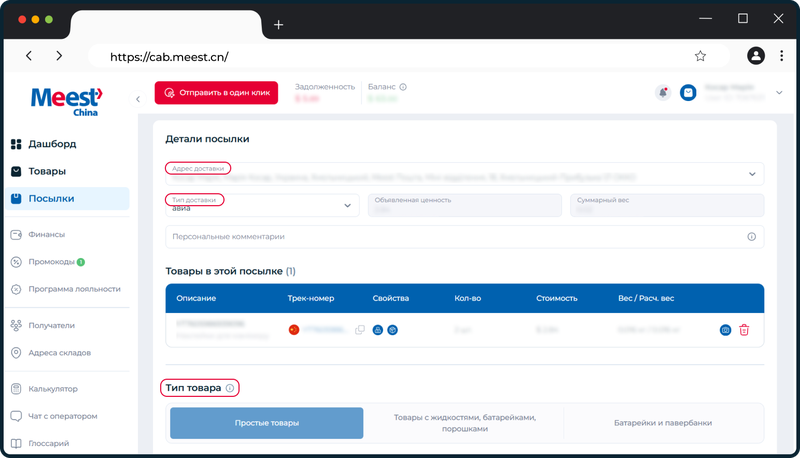Image resolution: width=800 pixels, height=458 pixels.
Task: Go back in the browser
Action: 29,56
